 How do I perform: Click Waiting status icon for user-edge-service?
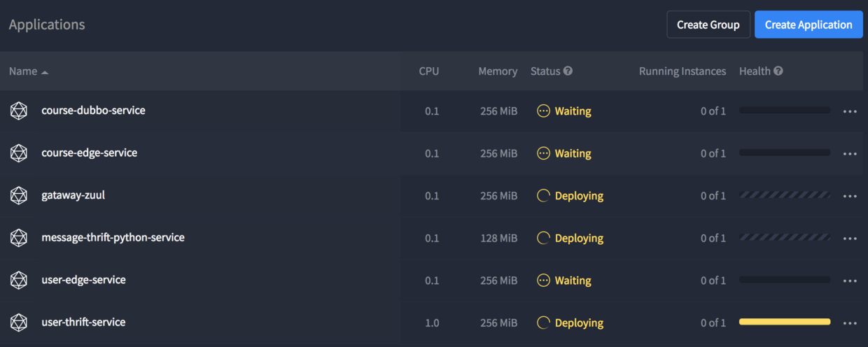543,281
